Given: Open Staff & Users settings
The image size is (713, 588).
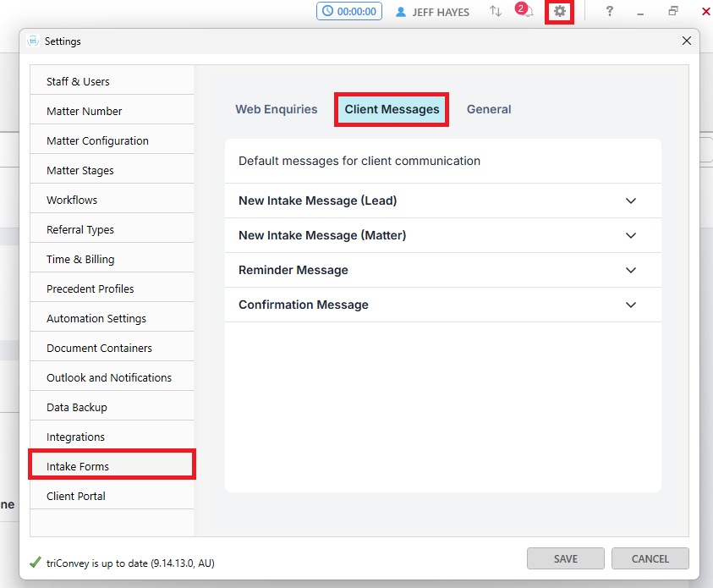Looking at the screenshot, I should point(112,81).
